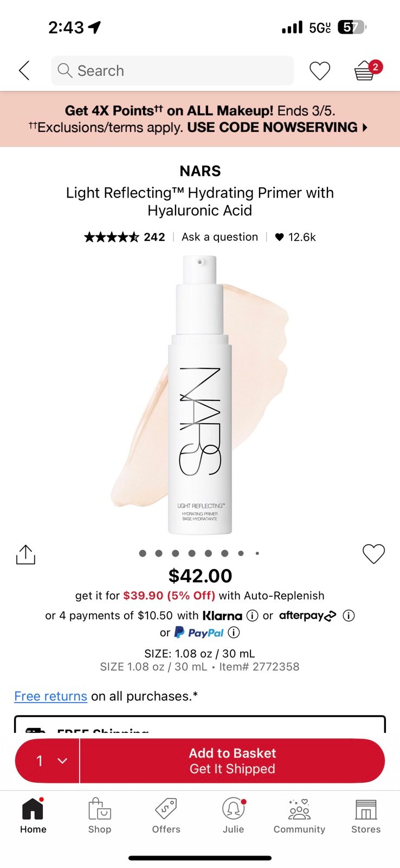This screenshot has height=868, width=400.
Task: Open Klarna info icon
Action: [252, 616]
